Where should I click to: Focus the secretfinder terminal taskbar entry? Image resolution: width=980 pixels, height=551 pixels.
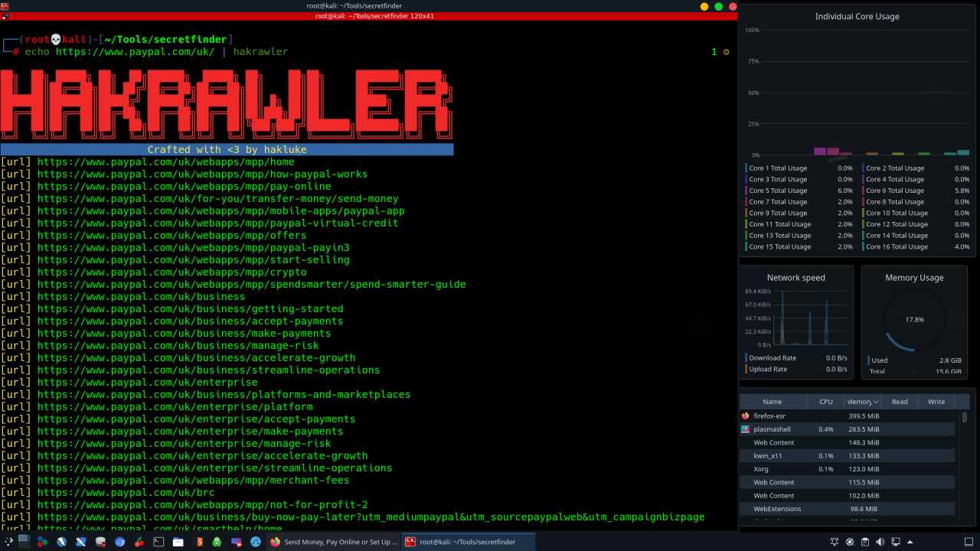[x=467, y=542]
